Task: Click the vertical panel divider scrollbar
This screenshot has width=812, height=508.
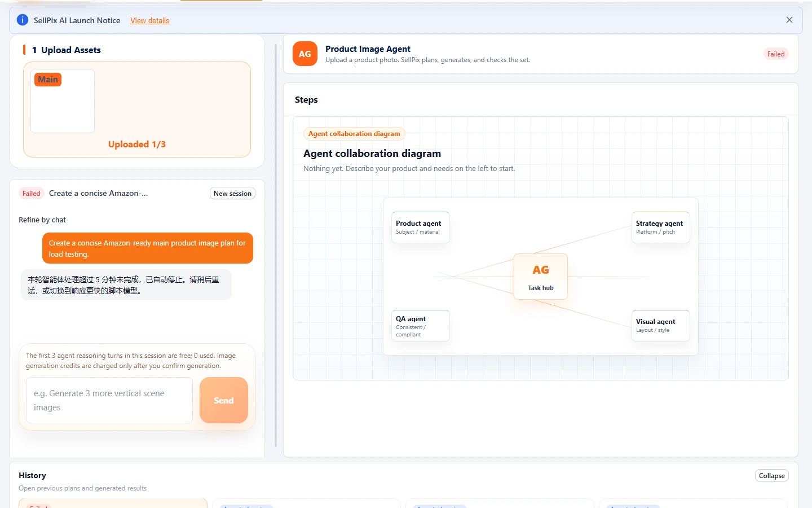Action: 276,246
